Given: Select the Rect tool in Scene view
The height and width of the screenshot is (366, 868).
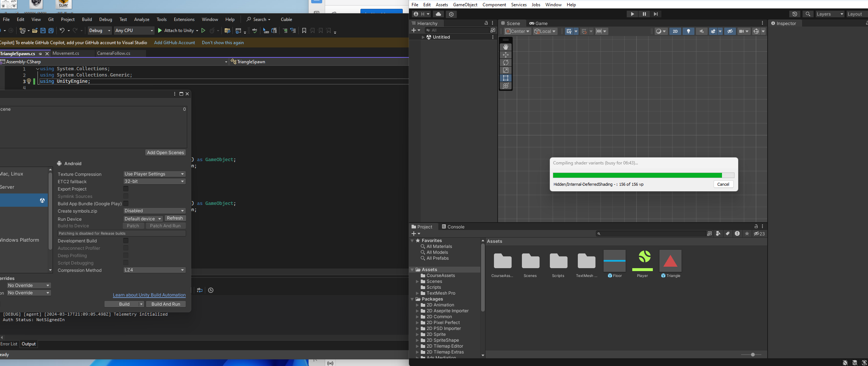Looking at the screenshot, I should [506, 78].
